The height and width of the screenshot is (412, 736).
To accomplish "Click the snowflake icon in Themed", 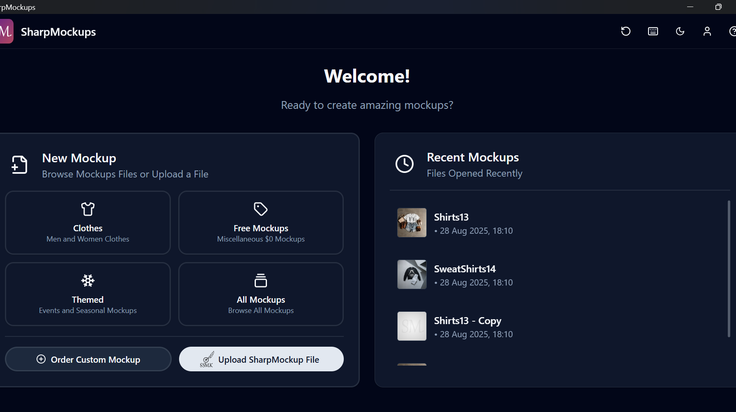I will coord(88,281).
